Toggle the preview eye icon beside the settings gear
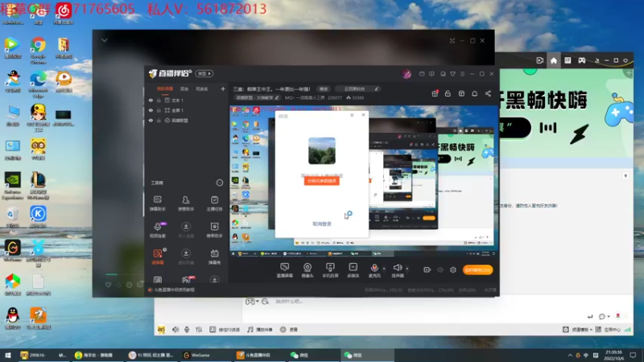The height and width of the screenshot is (362, 644). [x=440, y=269]
